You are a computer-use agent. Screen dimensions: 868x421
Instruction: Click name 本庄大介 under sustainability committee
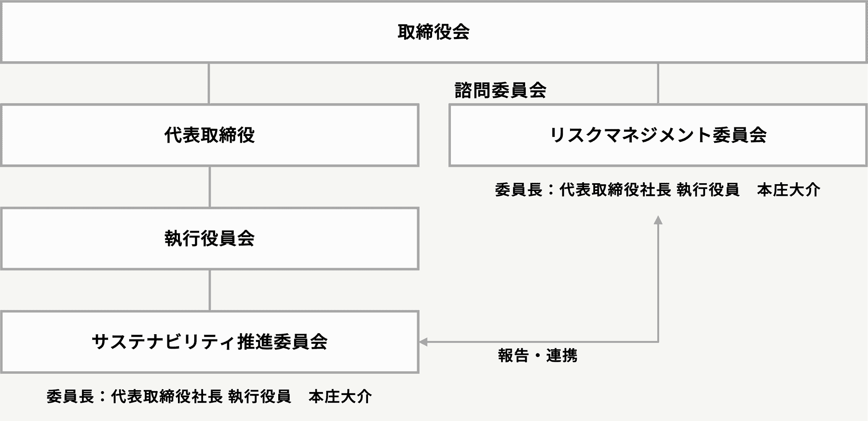point(340,396)
